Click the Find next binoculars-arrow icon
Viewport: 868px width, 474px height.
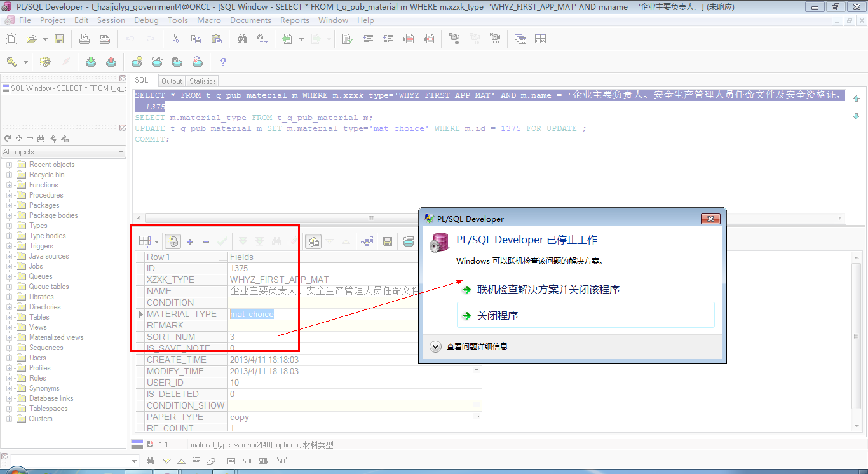(x=262, y=39)
